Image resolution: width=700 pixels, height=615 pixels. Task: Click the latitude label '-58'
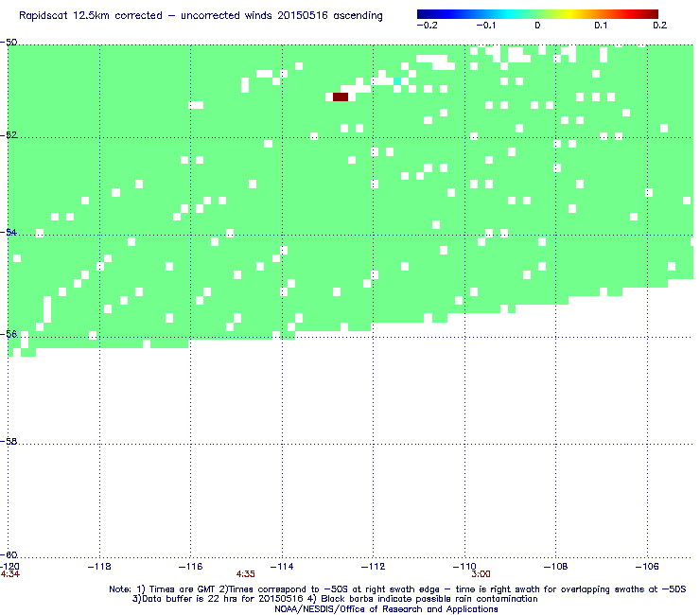point(9,441)
